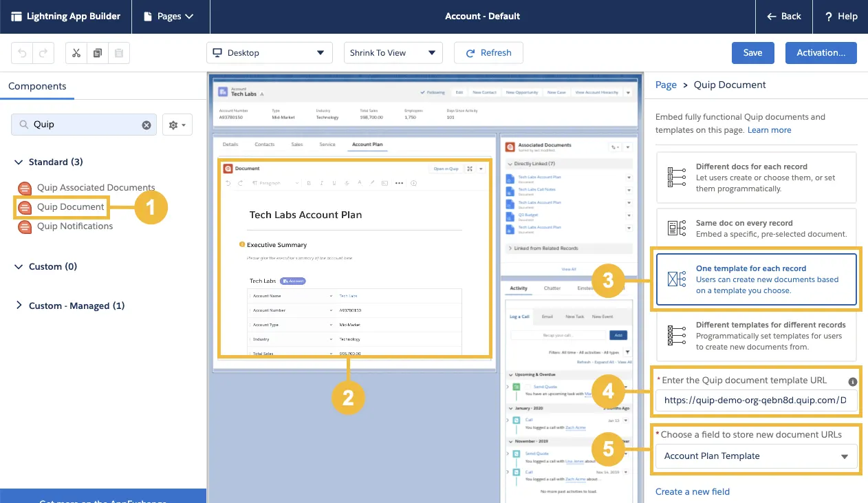Viewport: 868px width, 503px height.
Task: Click the info icon beside template URL field
Action: pyautogui.click(x=852, y=381)
